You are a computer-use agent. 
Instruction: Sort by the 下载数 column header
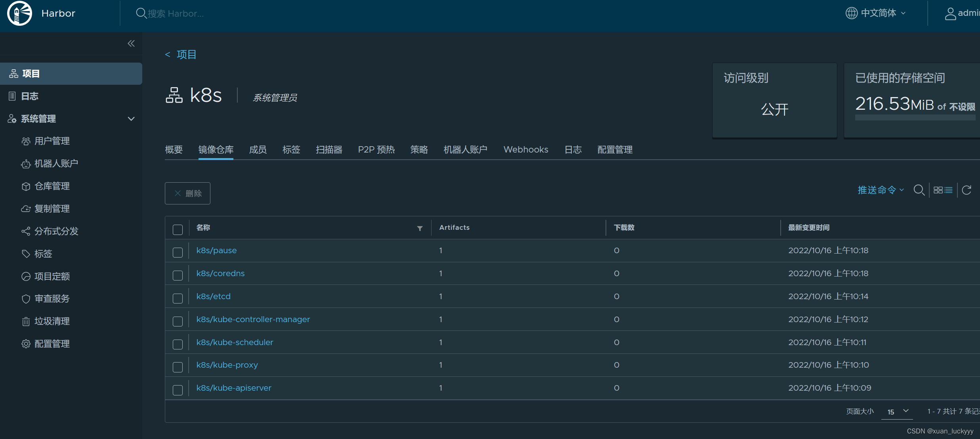point(624,227)
